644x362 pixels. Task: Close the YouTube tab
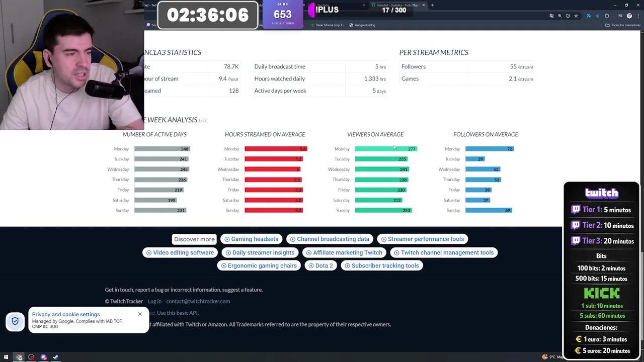pos(364,5)
